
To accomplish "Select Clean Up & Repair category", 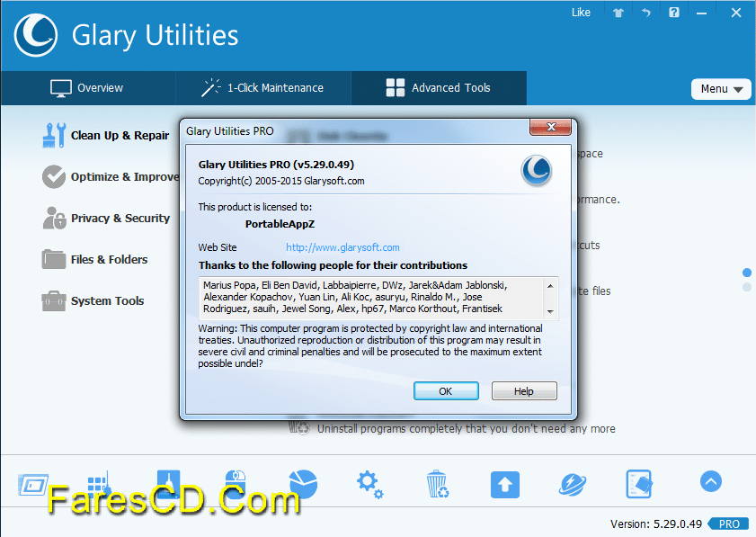I will (x=120, y=136).
